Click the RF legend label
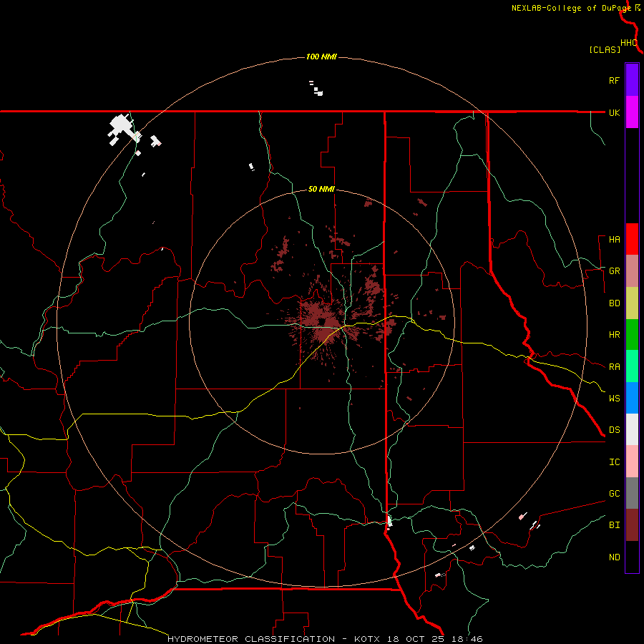The image size is (644, 644). pyautogui.click(x=614, y=80)
